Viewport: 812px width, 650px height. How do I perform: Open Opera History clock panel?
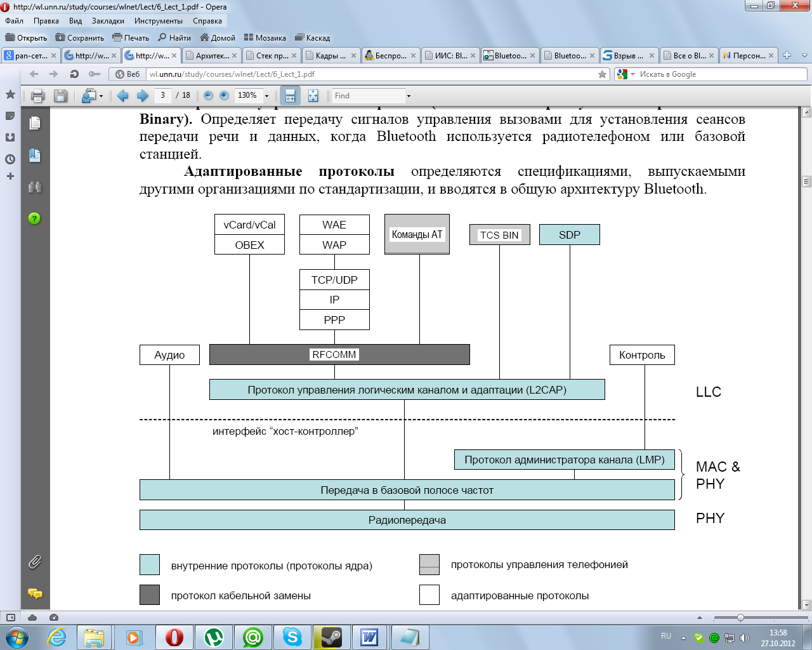coord(10,159)
